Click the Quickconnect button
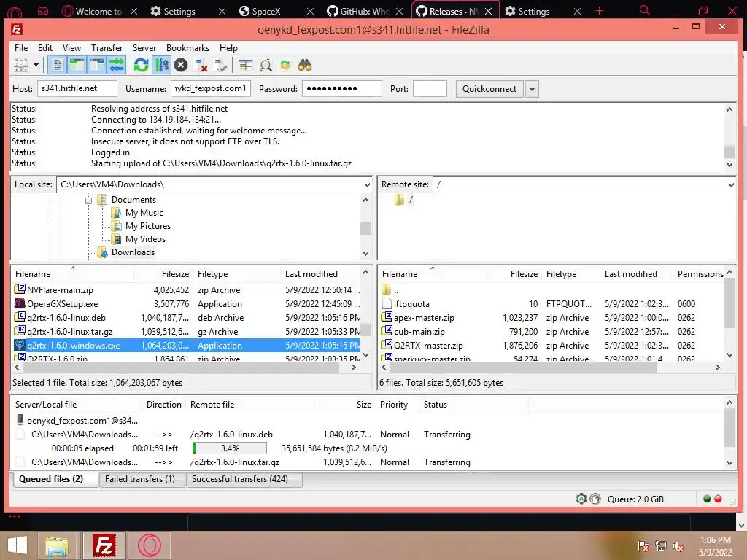 tap(489, 89)
